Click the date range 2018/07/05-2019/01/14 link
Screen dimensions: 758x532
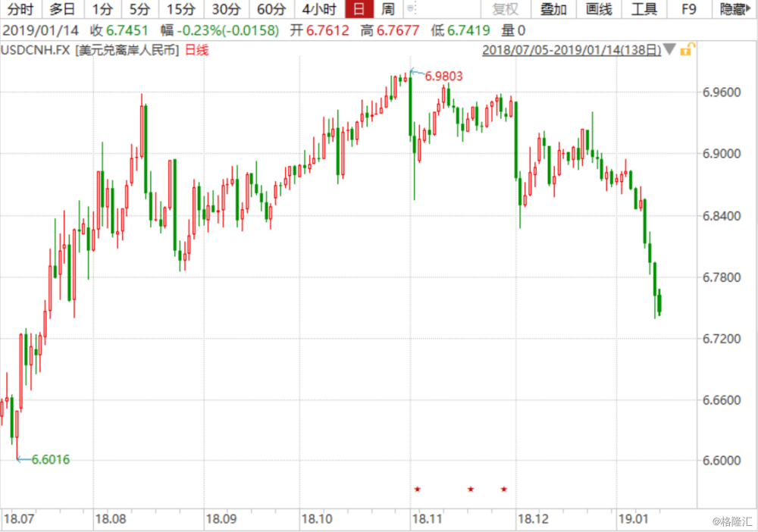click(572, 50)
